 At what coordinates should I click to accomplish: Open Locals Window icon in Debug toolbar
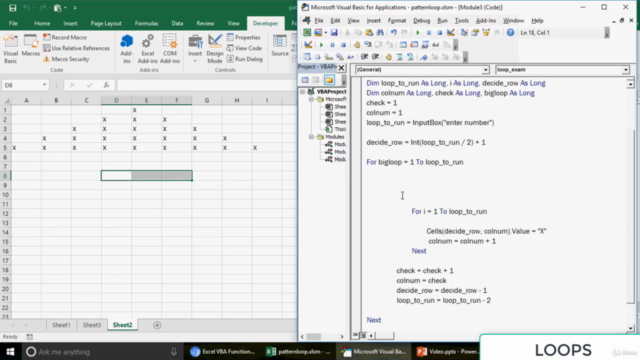tap(403, 45)
